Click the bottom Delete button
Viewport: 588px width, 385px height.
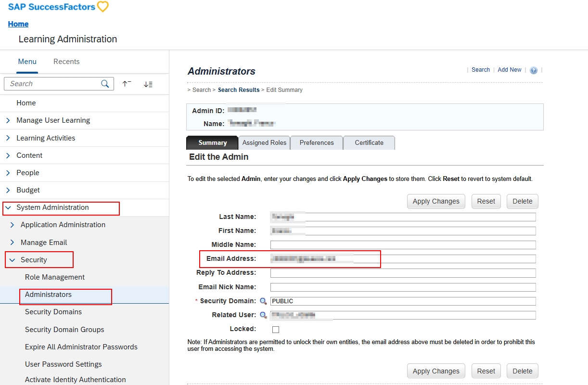tap(522, 371)
